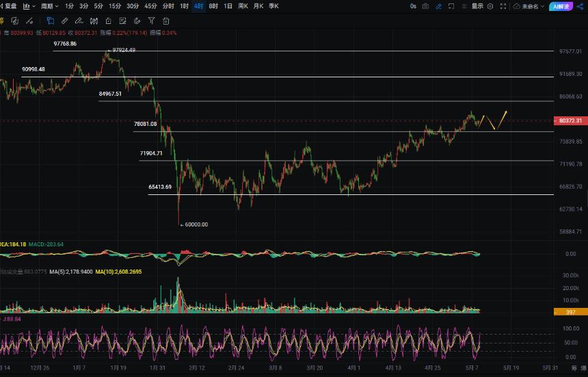Click the MA(10):2,608.2695 volume label
Viewport: 588px width, 377px height.
coord(118,272)
